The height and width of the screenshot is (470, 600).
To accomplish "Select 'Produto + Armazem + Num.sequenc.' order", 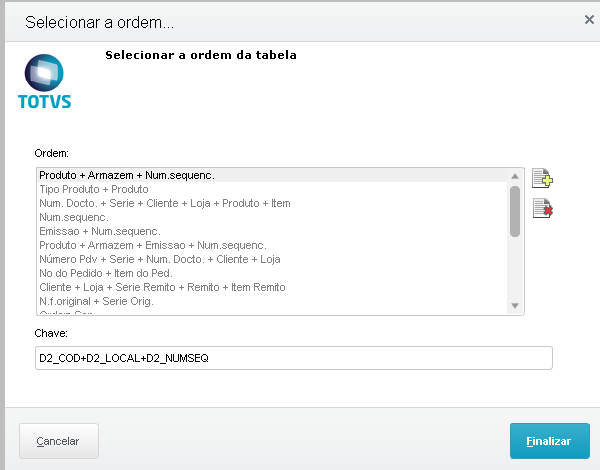I will [x=127, y=175].
